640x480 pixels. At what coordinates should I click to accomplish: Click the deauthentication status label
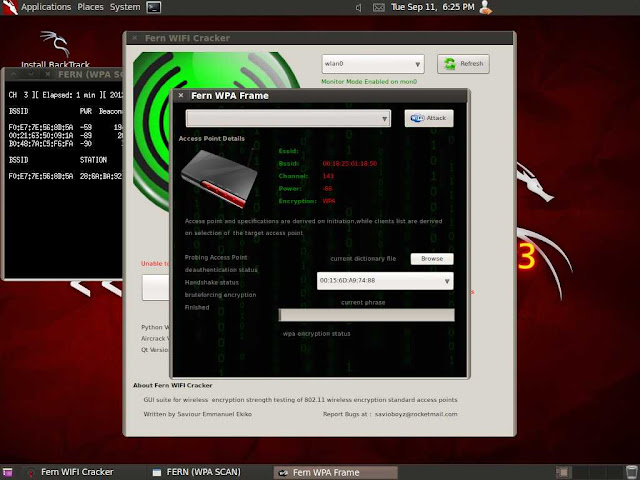[x=221, y=270]
